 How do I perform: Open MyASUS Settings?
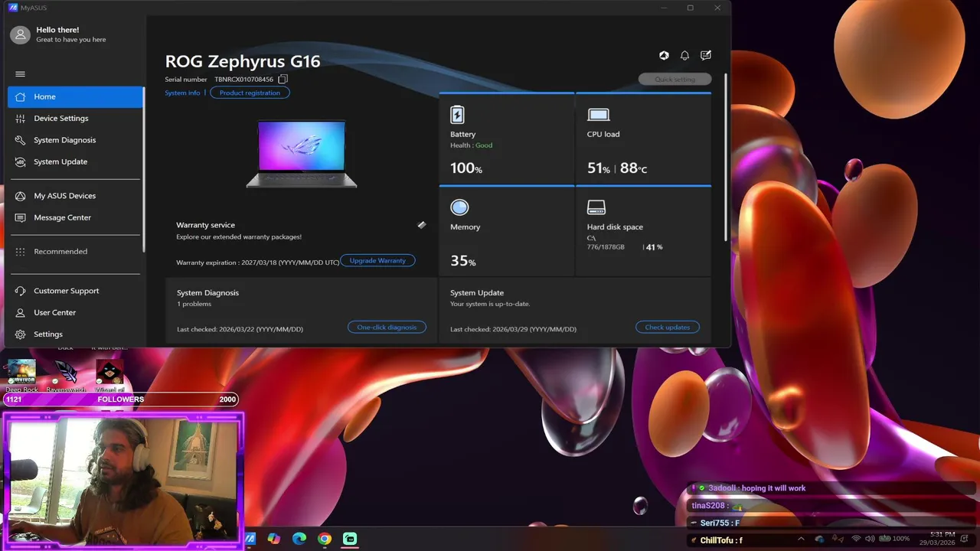point(75,334)
